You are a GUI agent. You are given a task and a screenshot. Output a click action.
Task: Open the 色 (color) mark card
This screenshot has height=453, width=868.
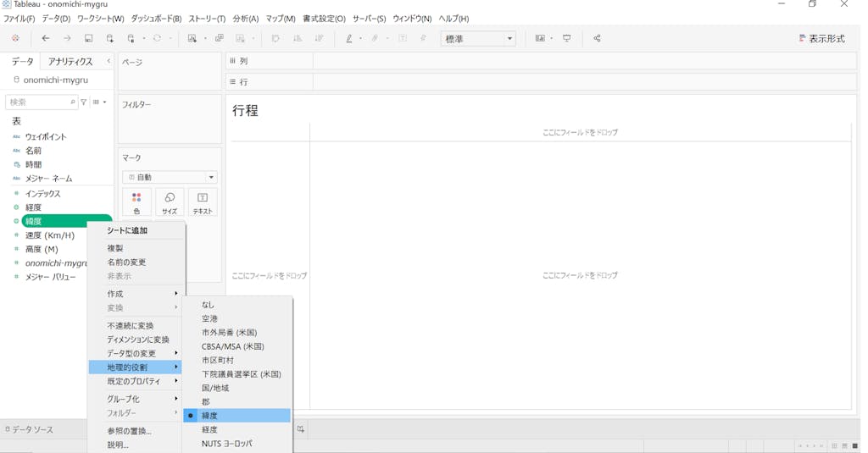click(x=136, y=202)
